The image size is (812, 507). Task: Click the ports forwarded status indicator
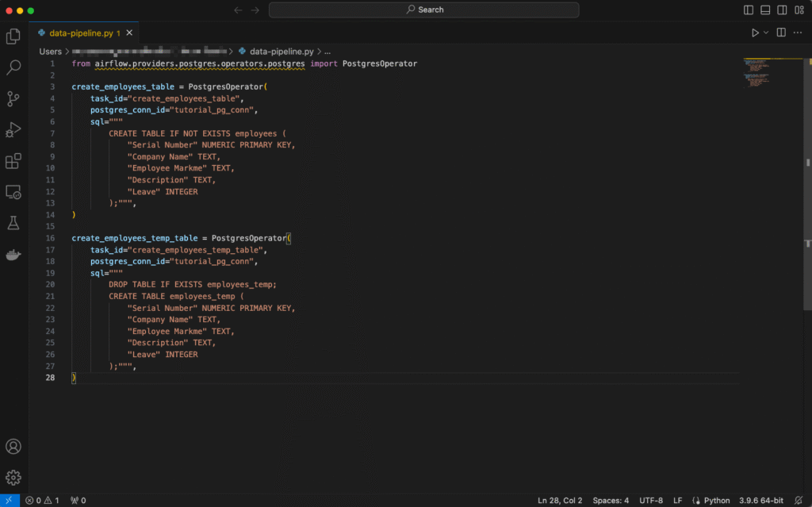[79, 501]
